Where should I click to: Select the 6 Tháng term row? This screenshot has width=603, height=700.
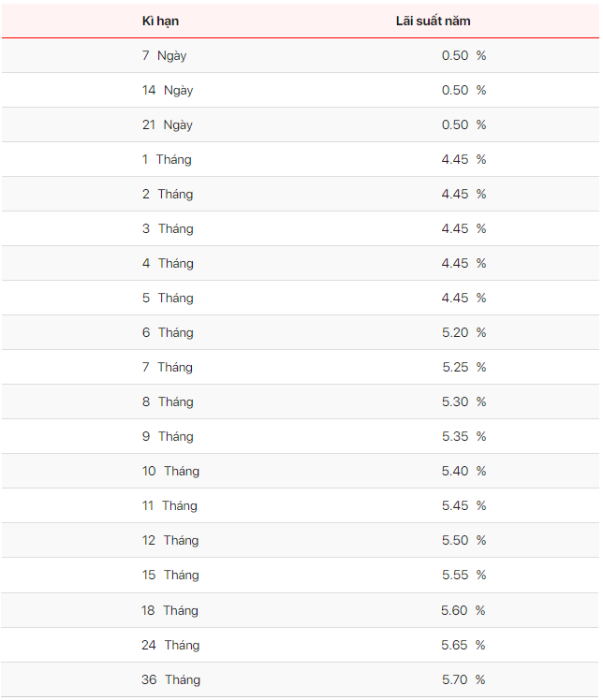click(x=301, y=332)
